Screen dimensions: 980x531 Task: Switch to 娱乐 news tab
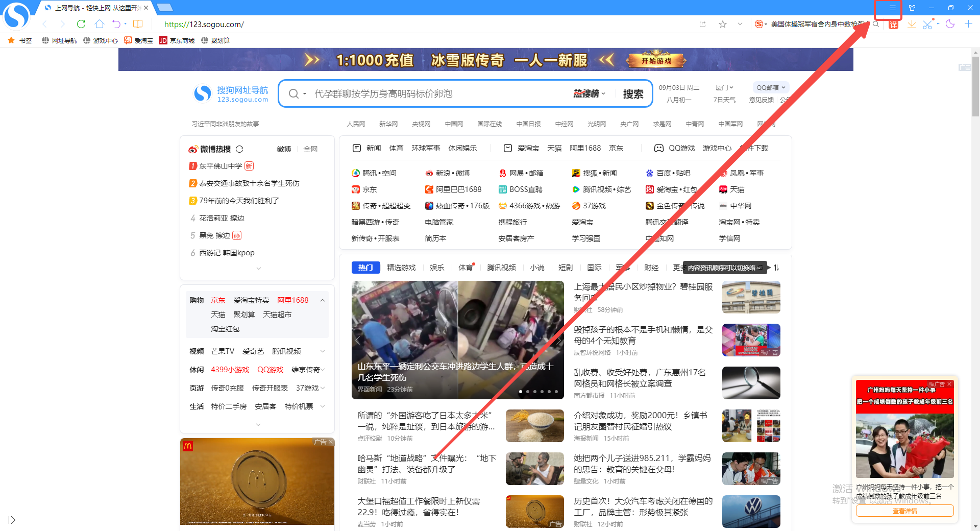tap(437, 268)
